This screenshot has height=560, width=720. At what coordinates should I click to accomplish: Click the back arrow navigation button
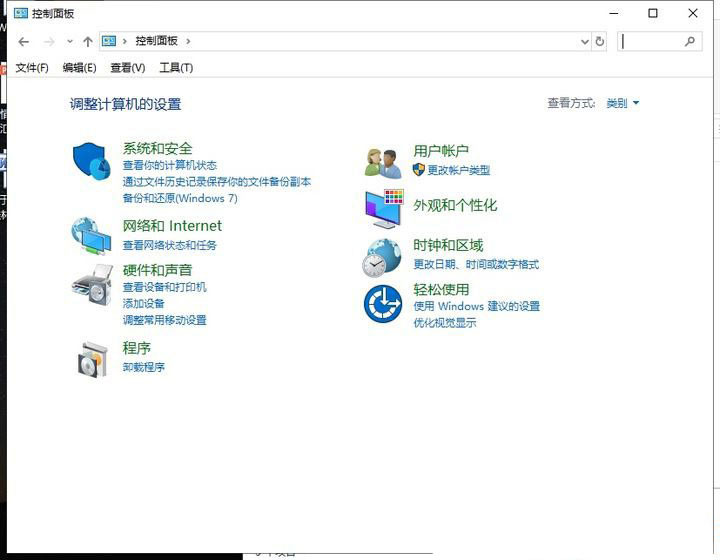23,42
